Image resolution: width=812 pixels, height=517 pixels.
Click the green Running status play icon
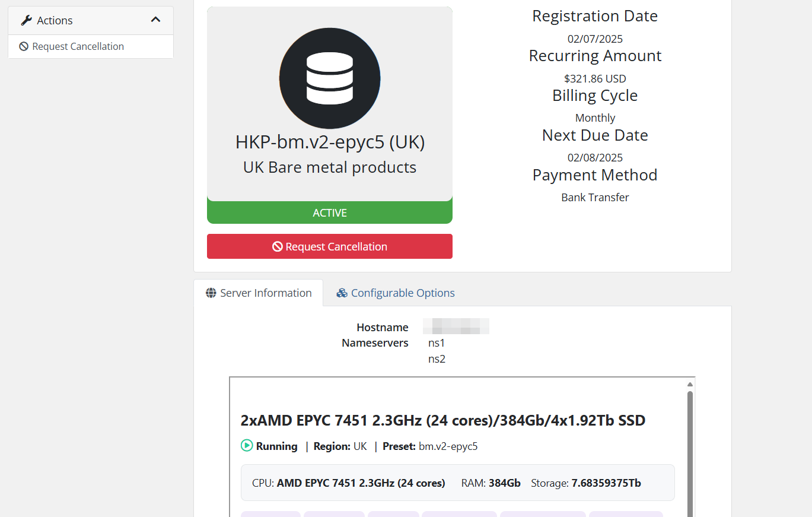click(x=247, y=446)
